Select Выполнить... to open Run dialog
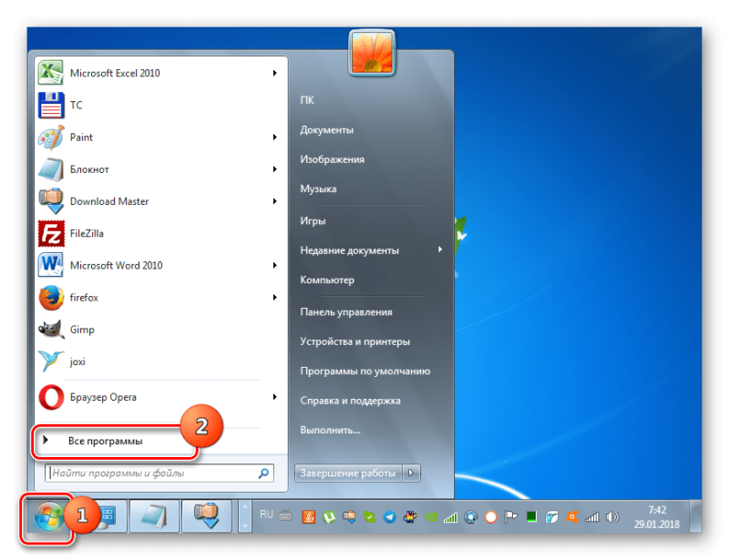The width and height of the screenshot is (729, 560). 330,430
